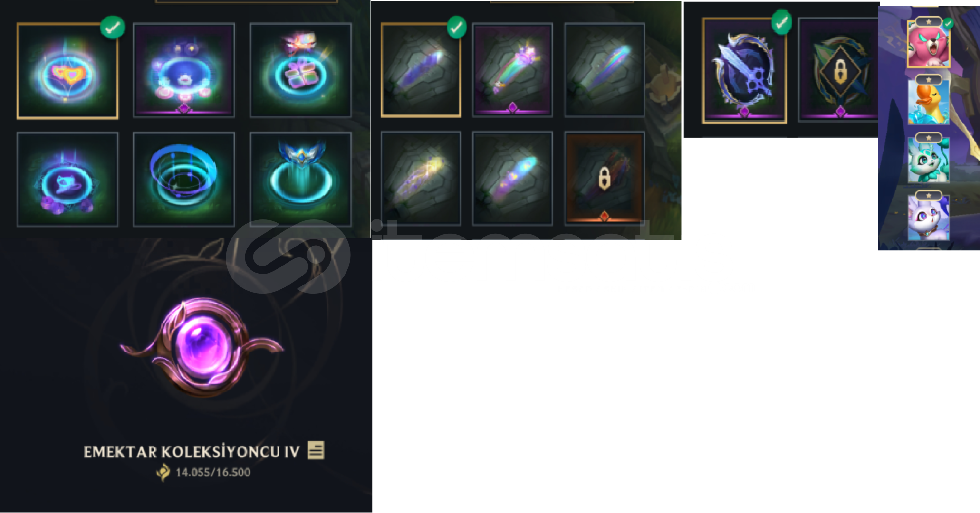Select the pink flower tea arena skin
Screen dimensions: 980x513
[184, 70]
